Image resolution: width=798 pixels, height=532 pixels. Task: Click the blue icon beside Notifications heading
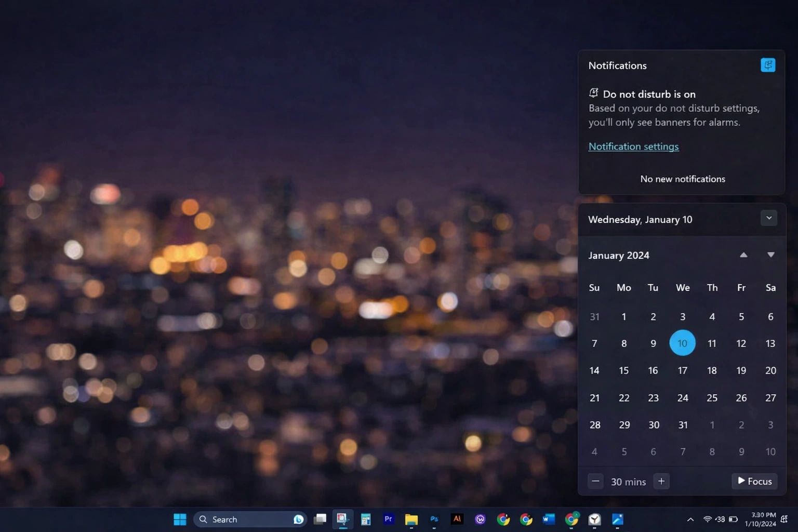click(768, 65)
